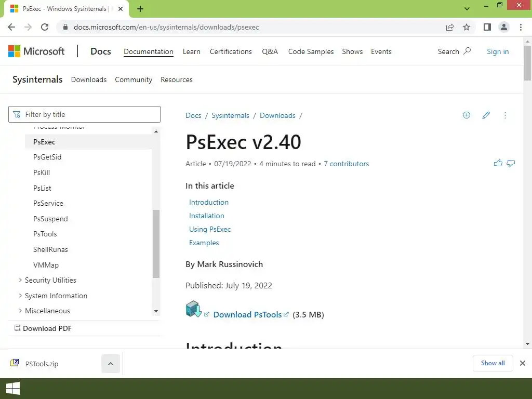Jump to the Installation section
Viewport: 532px width, 399px height.
click(206, 216)
